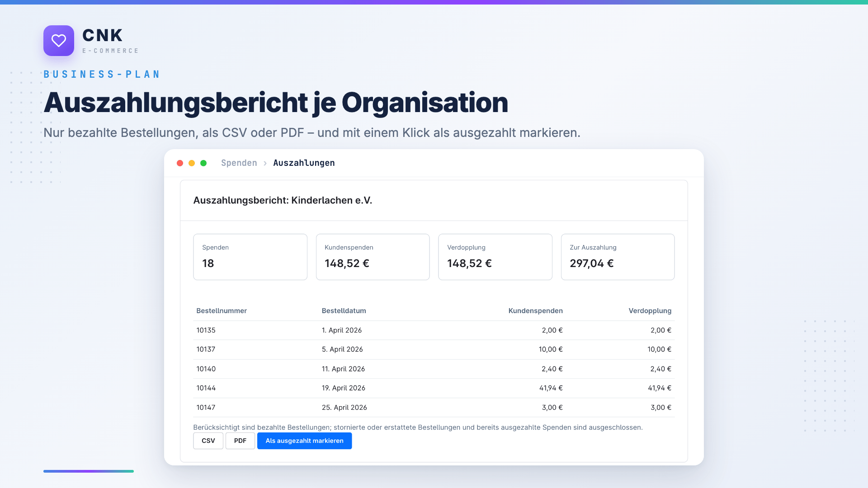Click Als ausgezahlt markieren button
Image resolution: width=868 pixels, height=488 pixels.
click(x=305, y=441)
